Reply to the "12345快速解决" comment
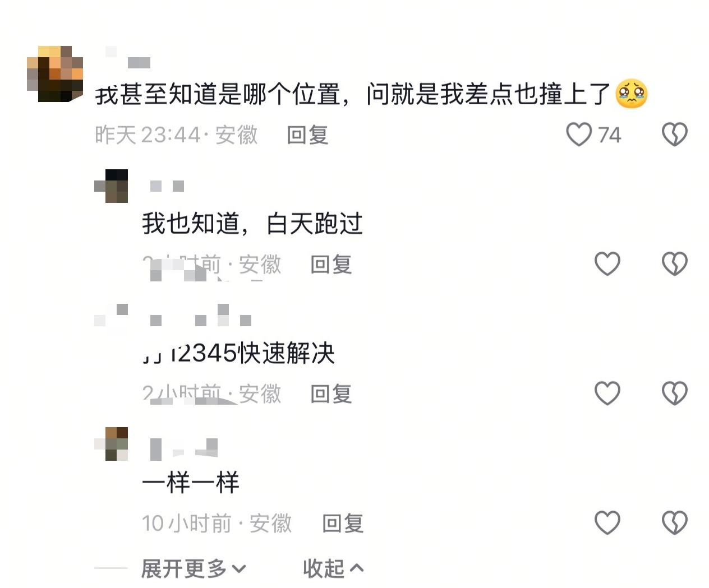This screenshot has width=709, height=588. 331,393
